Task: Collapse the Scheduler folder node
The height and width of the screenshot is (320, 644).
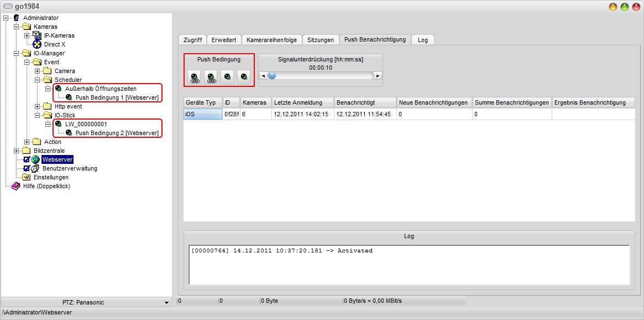Action: (x=38, y=80)
